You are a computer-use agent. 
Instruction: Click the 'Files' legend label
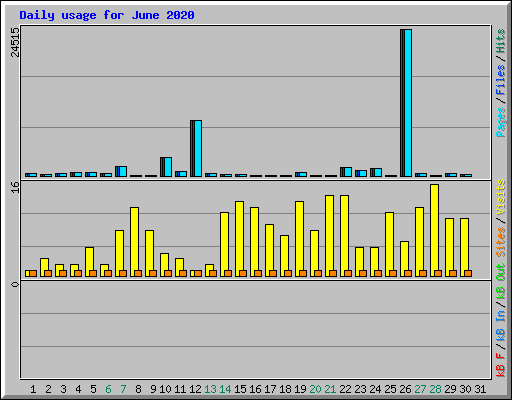[500, 80]
